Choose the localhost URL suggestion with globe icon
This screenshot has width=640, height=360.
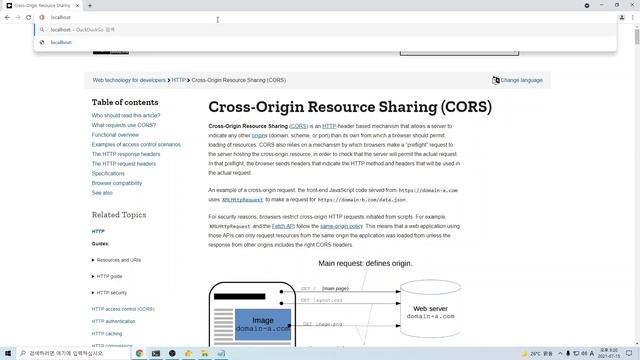point(325,42)
